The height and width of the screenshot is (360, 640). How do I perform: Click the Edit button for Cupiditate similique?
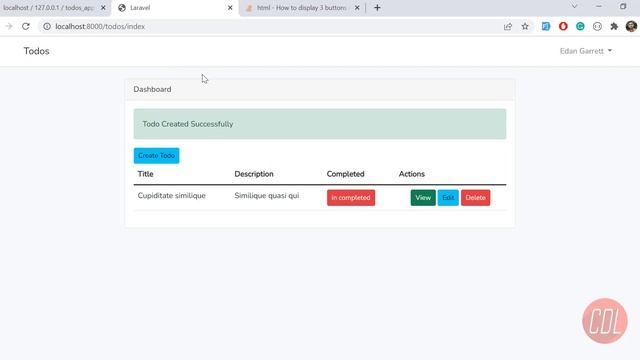pyautogui.click(x=448, y=198)
